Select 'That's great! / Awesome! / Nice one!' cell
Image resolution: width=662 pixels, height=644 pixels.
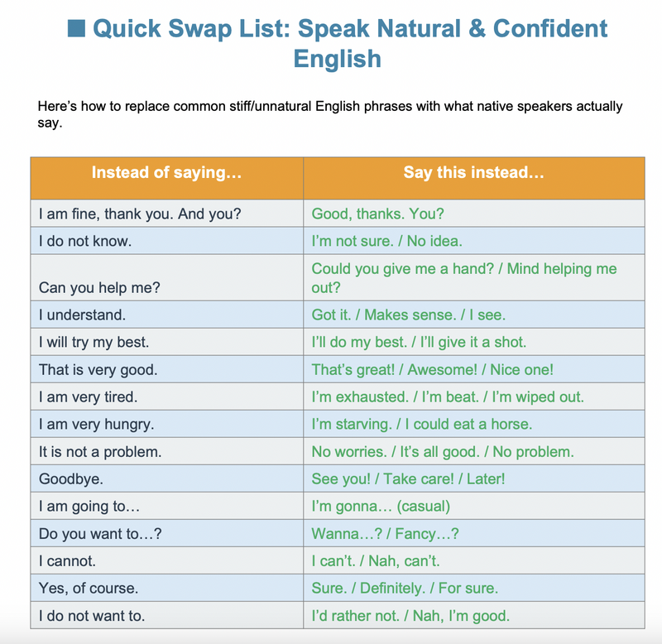point(473,369)
